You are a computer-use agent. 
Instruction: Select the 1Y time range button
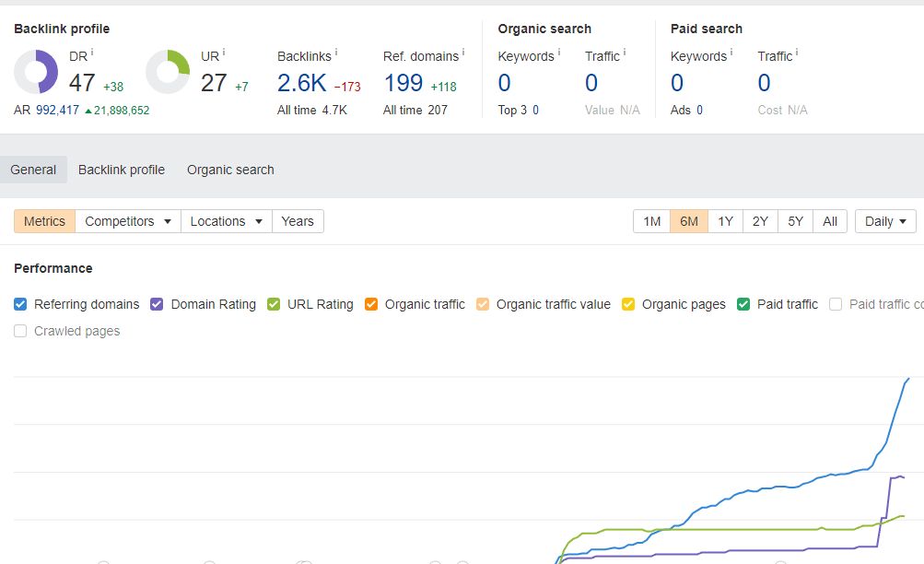pos(725,221)
